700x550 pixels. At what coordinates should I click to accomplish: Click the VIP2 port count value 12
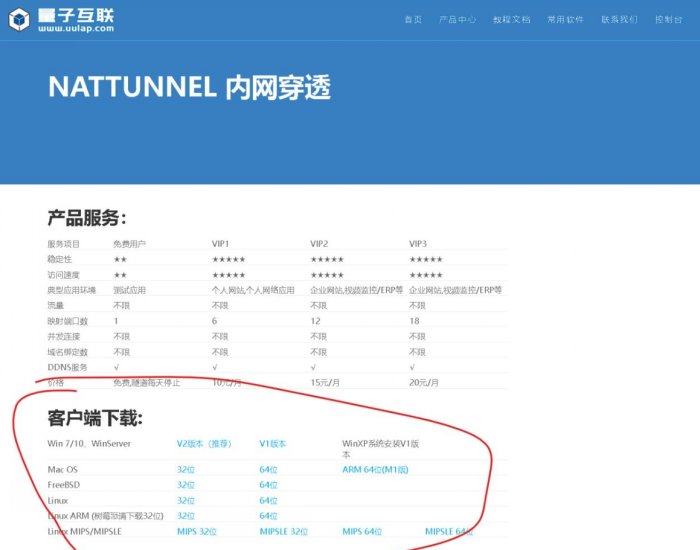point(316,321)
